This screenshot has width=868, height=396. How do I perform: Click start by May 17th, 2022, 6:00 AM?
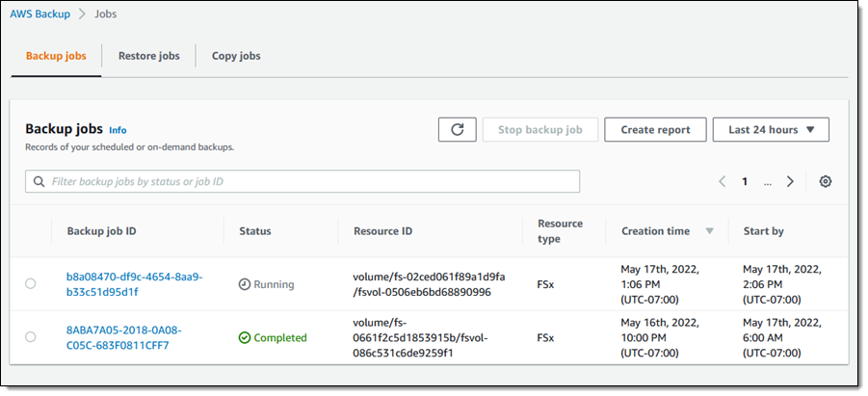[x=782, y=338]
